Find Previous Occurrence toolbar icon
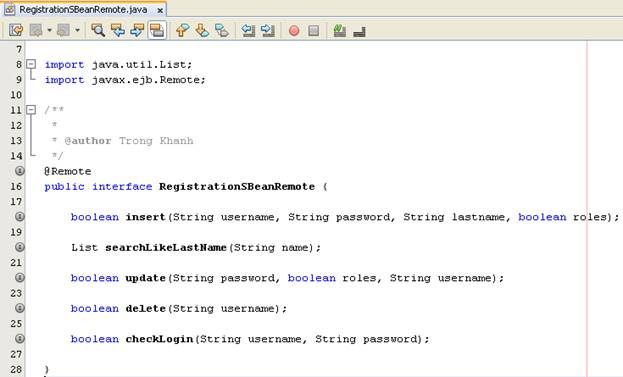Screen dimensions: 623x377 click(x=118, y=31)
